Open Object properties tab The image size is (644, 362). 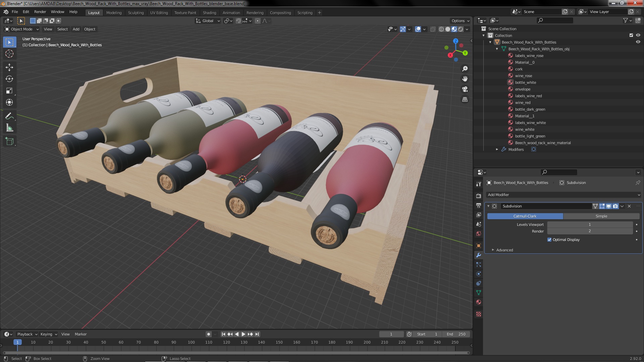(479, 246)
